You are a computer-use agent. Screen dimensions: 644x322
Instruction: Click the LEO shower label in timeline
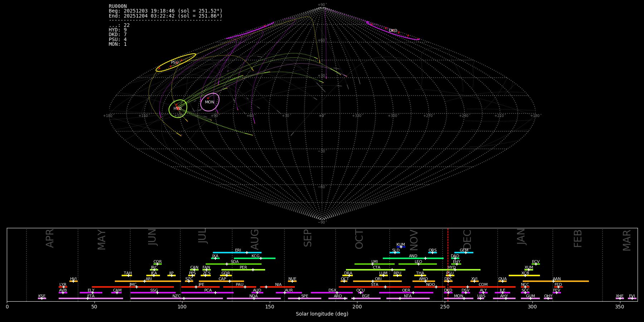(418, 262)
